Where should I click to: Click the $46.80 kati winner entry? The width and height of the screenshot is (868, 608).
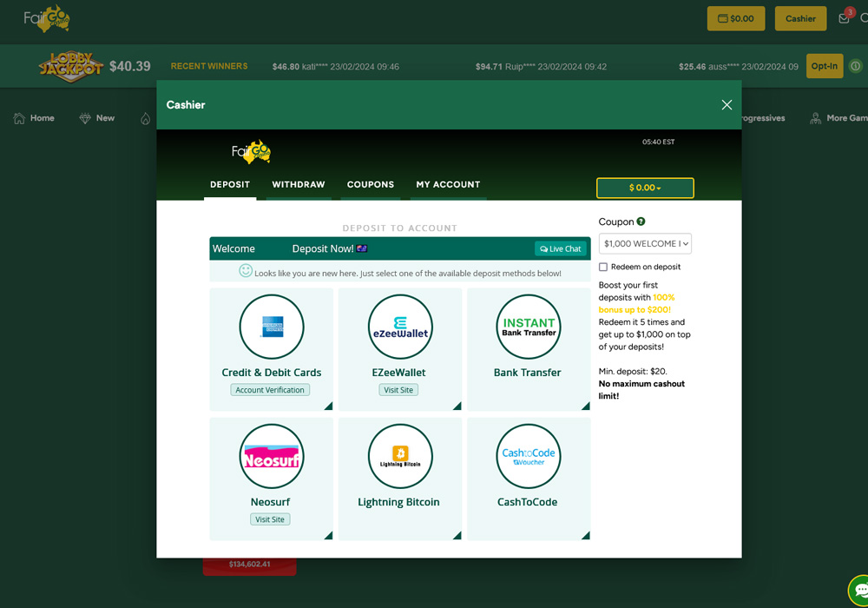point(335,67)
